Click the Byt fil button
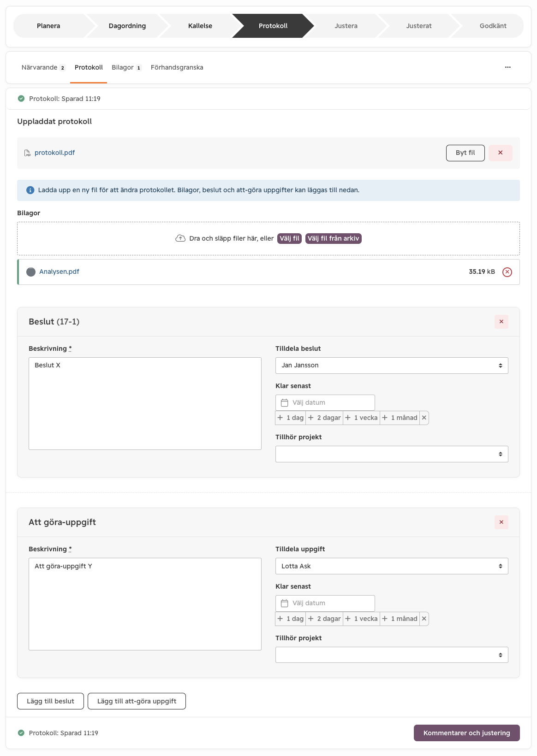The height and width of the screenshot is (756, 537). pyautogui.click(x=465, y=153)
